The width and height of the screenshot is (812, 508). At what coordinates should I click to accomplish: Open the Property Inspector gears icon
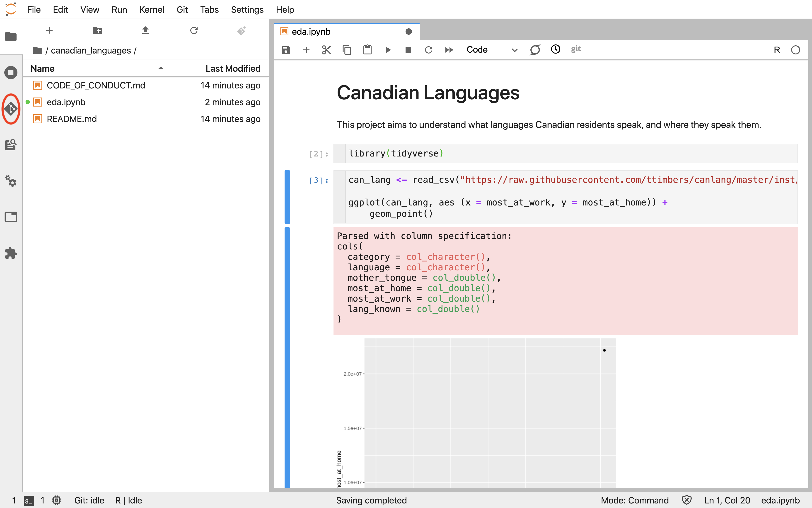[x=11, y=181]
